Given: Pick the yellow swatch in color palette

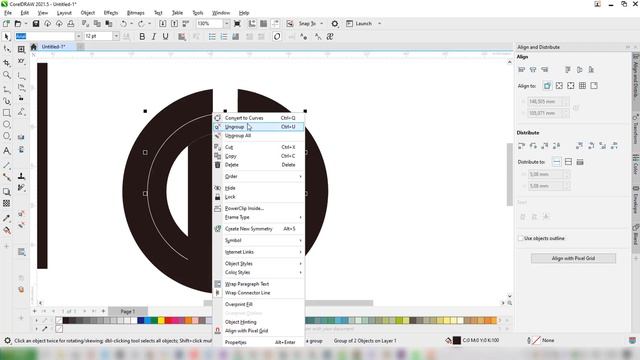Looking at the screenshot, I should pos(161,320).
